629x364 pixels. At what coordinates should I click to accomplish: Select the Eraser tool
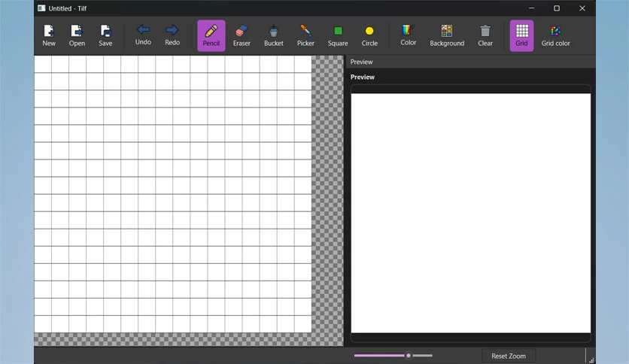point(242,35)
